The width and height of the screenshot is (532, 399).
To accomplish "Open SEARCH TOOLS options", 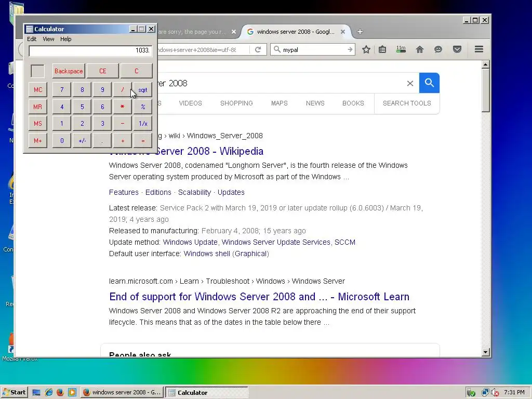I will pyautogui.click(x=407, y=103).
